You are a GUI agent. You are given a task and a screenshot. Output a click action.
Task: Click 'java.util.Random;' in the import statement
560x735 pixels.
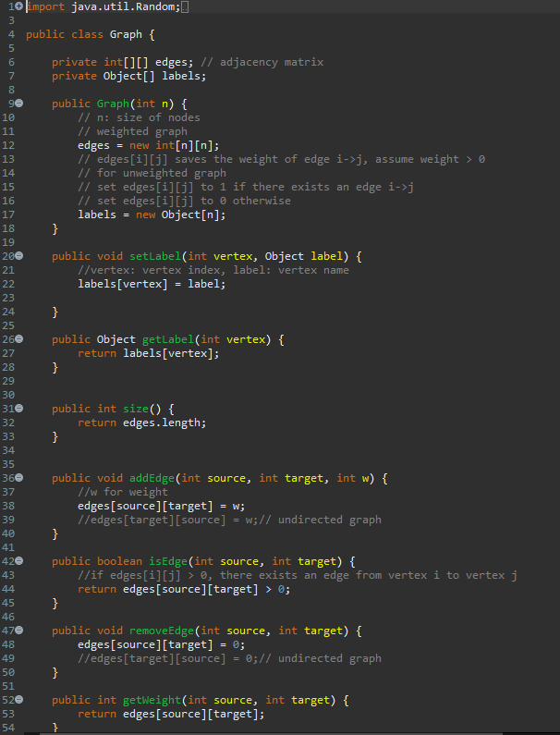click(x=126, y=7)
